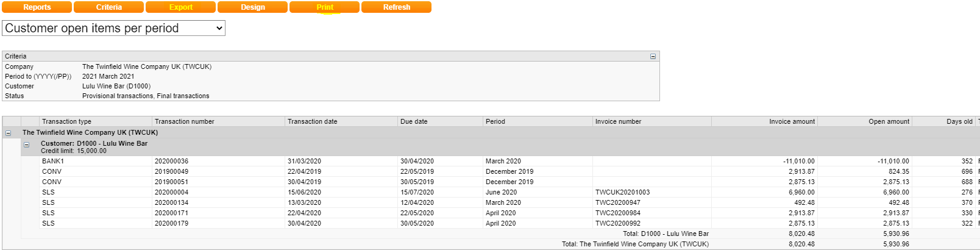Screen dimensions: 980x250
Task: Click invoice number TWCUK20201003
Action: [622, 192]
